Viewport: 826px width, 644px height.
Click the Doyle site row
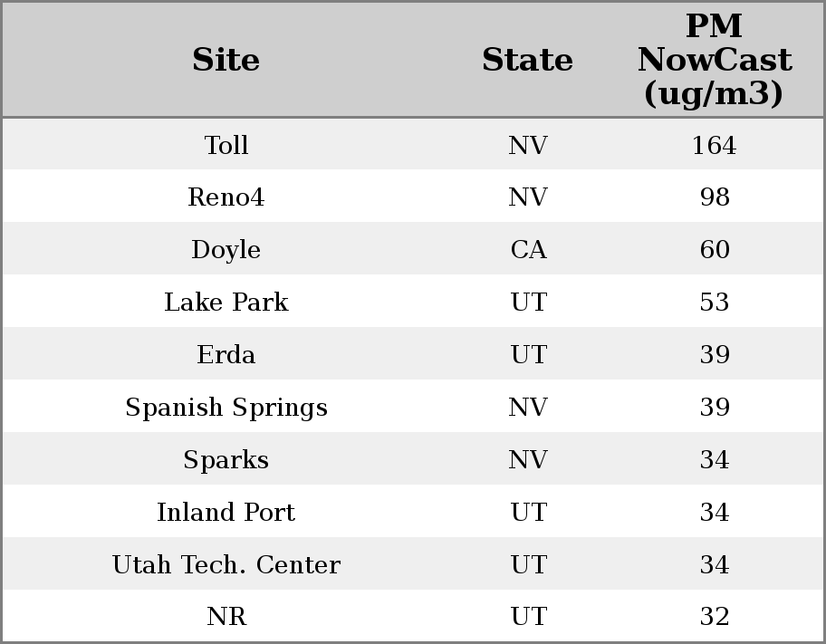click(226, 250)
